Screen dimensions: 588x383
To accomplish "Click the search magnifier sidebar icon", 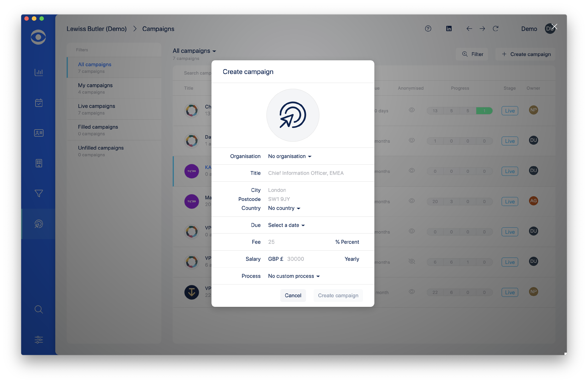I will tap(39, 309).
